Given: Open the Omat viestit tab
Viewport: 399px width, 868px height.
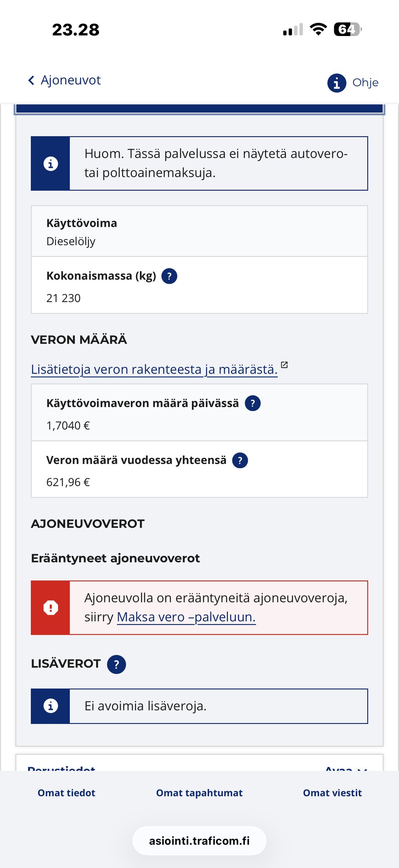Looking at the screenshot, I should tap(332, 793).
